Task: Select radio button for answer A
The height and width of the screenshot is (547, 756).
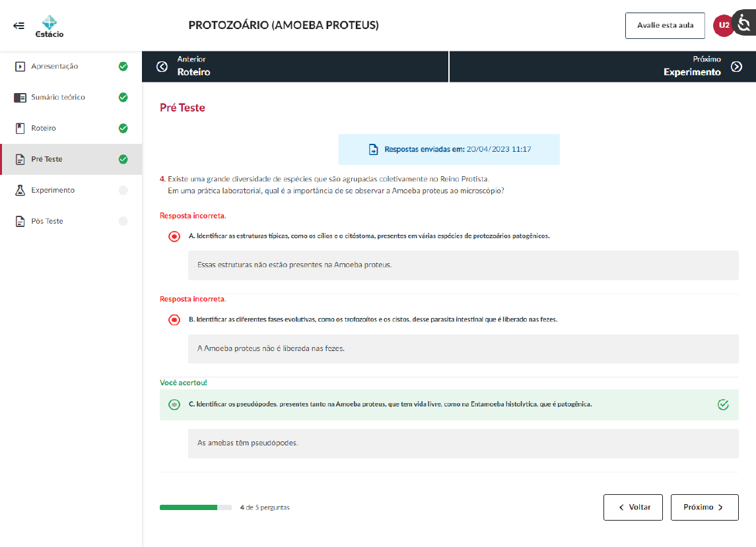Action: [174, 236]
